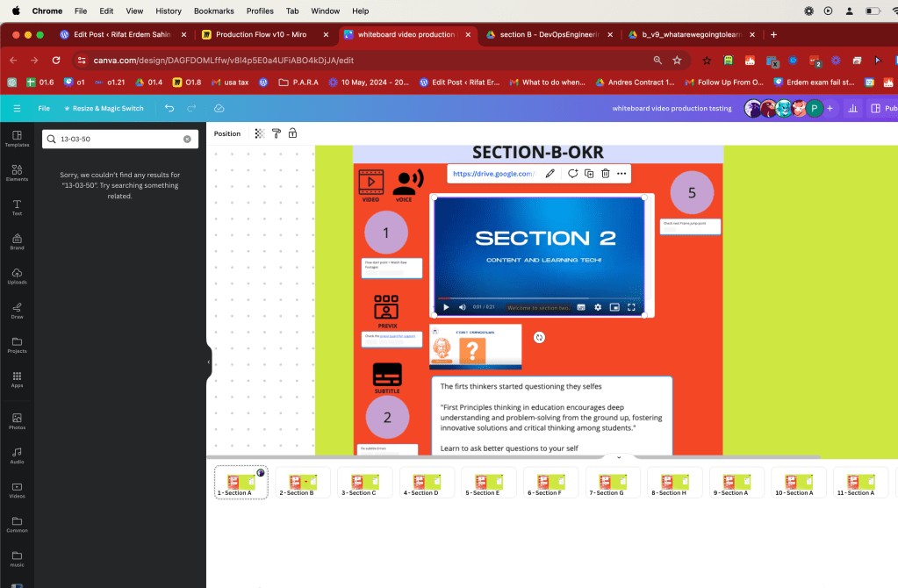
Task: Reload the current page
Action: click(x=56, y=61)
